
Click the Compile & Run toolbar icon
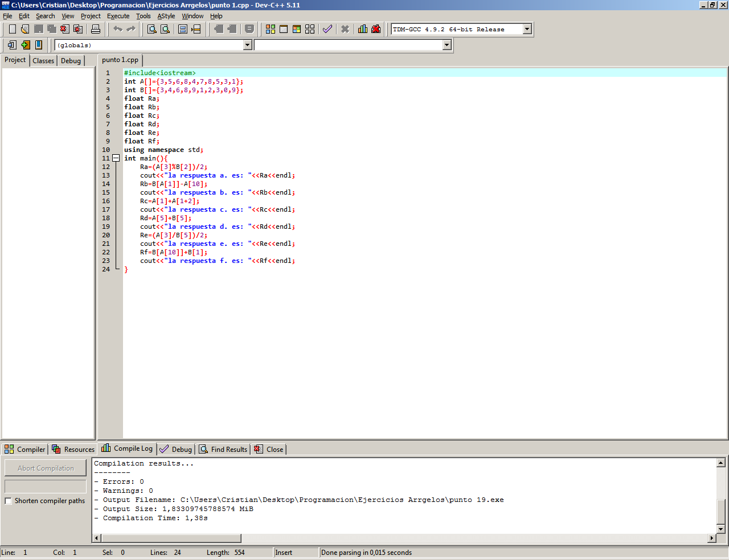tap(297, 29)
